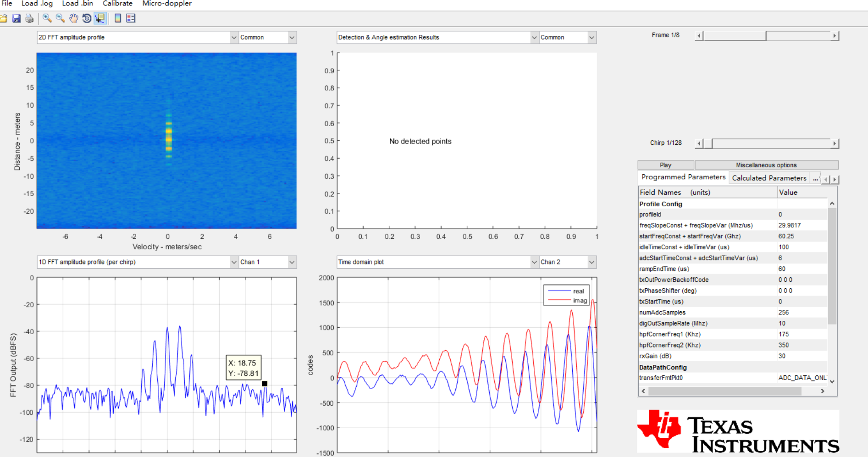
Task: Click parameters table horizontal scroll-right arrow
Action: click(x=823, y=391)
